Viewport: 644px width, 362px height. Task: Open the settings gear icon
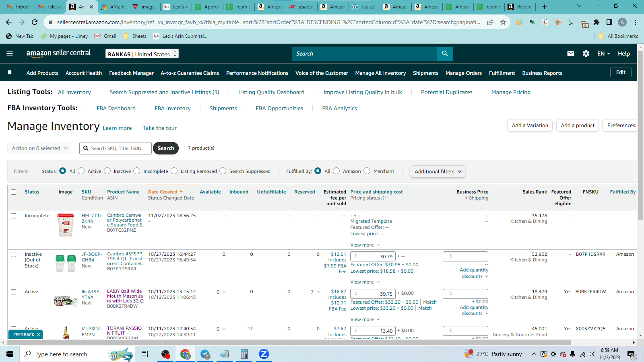(586, 53)
